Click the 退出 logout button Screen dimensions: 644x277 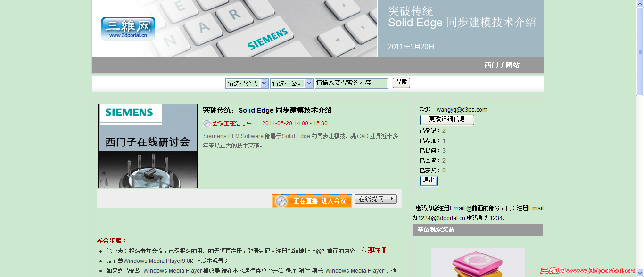pyautogui.click(x=429, y=180)
